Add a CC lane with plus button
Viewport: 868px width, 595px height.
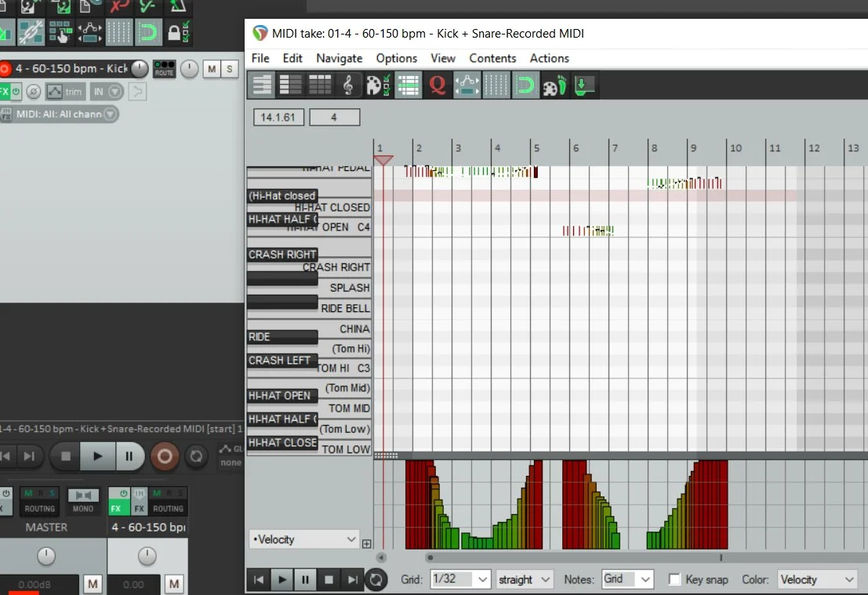(x=366, y=543)
